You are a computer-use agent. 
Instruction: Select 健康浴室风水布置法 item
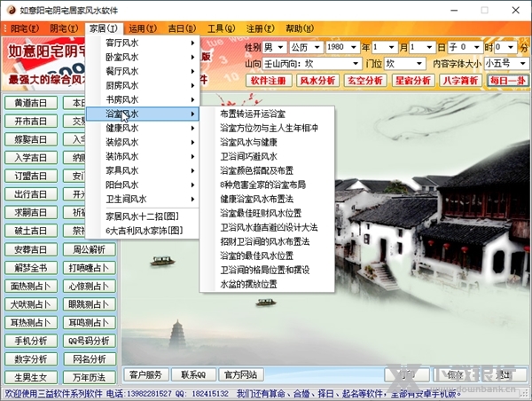[x=267, y=199]
